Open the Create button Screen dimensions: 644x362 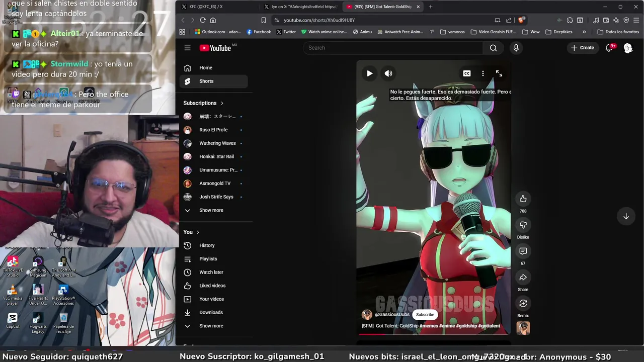tap(583, 48)
